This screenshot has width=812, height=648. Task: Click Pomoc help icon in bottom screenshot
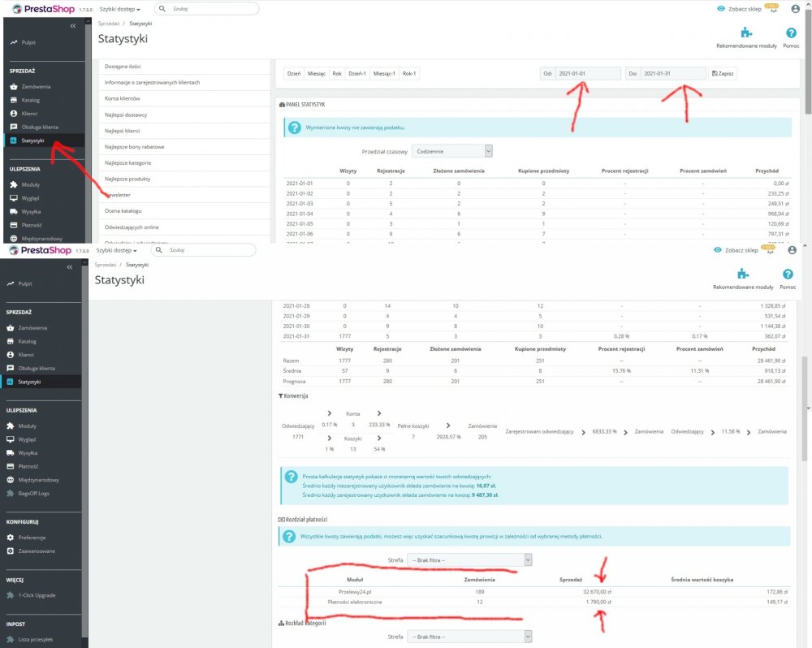788,274
